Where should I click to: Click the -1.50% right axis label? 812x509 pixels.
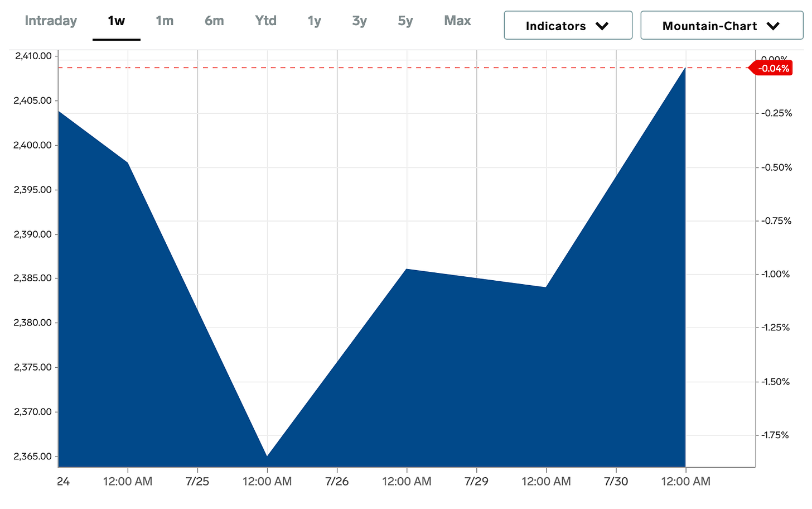(x=775, y=382)
